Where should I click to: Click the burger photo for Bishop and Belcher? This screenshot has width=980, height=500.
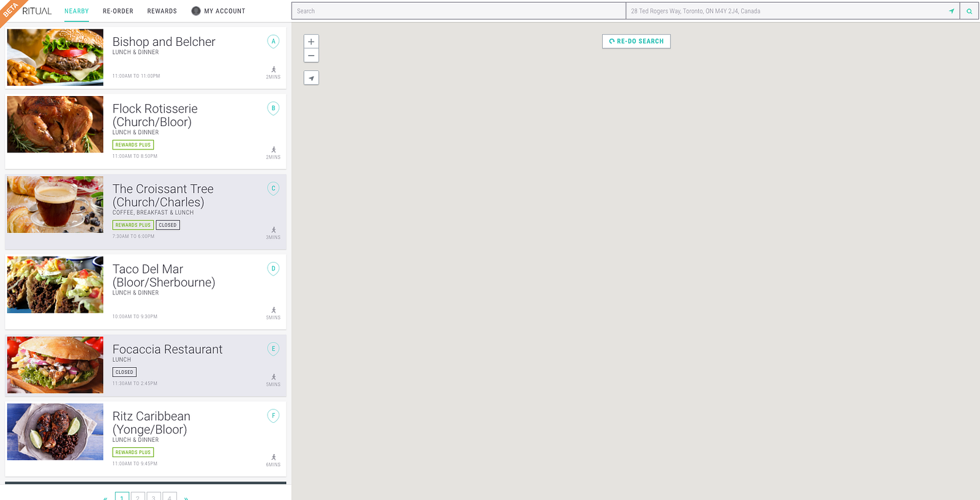[55, 58]
